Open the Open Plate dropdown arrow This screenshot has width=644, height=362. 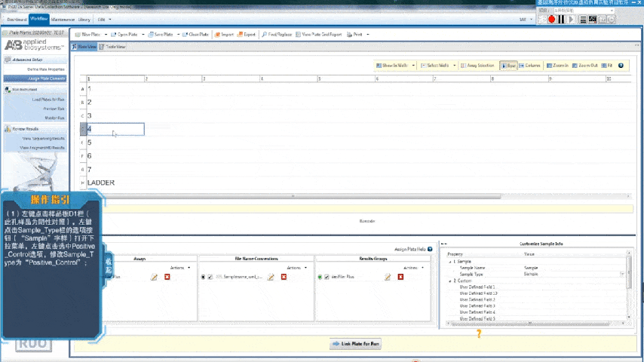[143, 35]
